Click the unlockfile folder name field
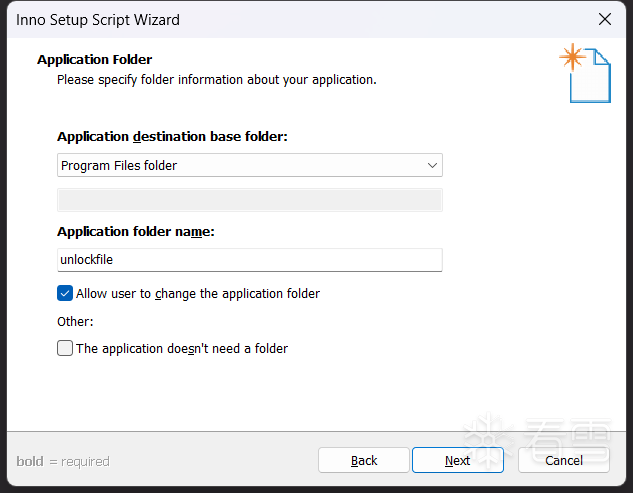This screenshot has height=493, width=633. point(250,260)
